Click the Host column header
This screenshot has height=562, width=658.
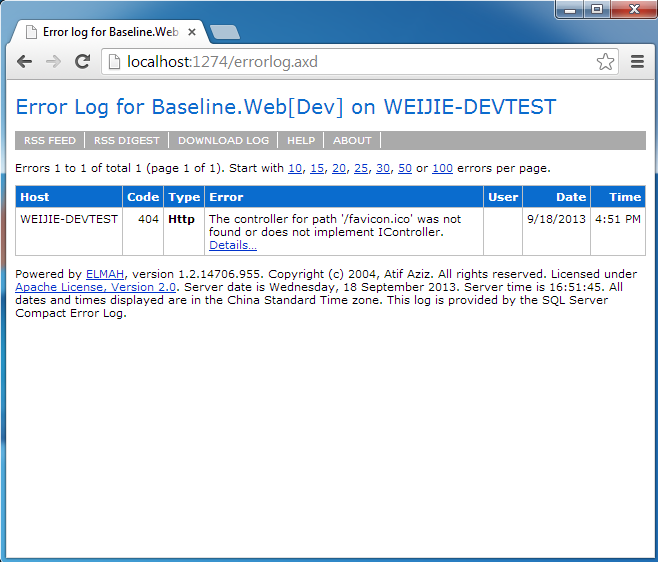coord(69,197)
